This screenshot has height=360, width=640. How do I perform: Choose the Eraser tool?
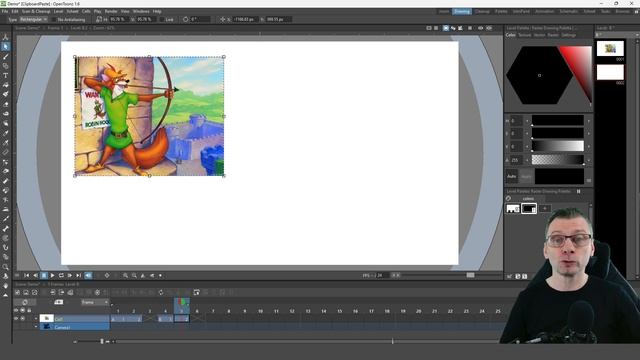(5, 104)
